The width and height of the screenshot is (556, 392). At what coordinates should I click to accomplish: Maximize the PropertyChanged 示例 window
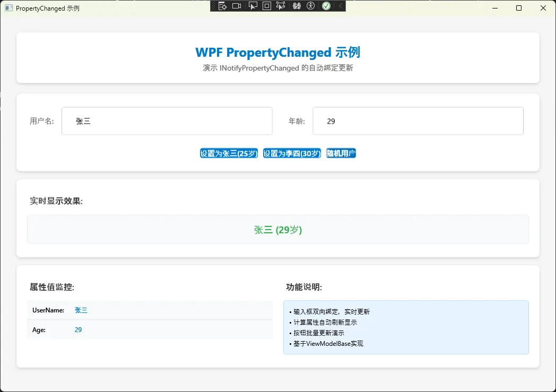(519, 8)
